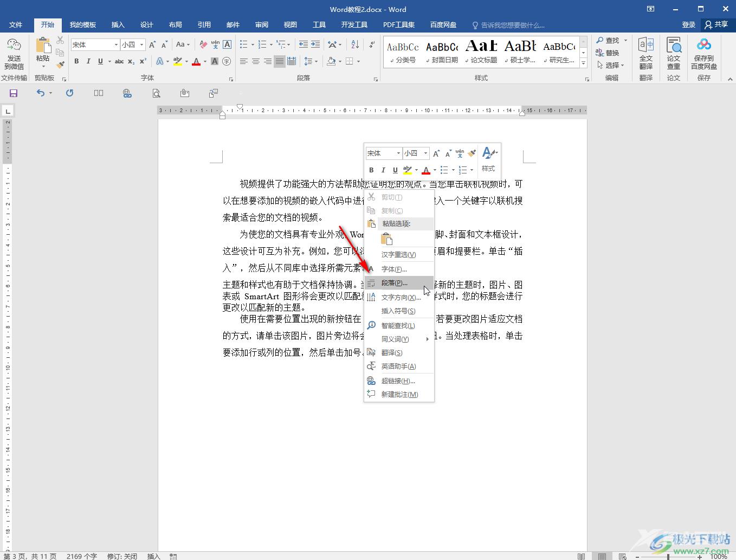
Task: Click Styles button on mini toolbar
Action: tap(489, 159)
